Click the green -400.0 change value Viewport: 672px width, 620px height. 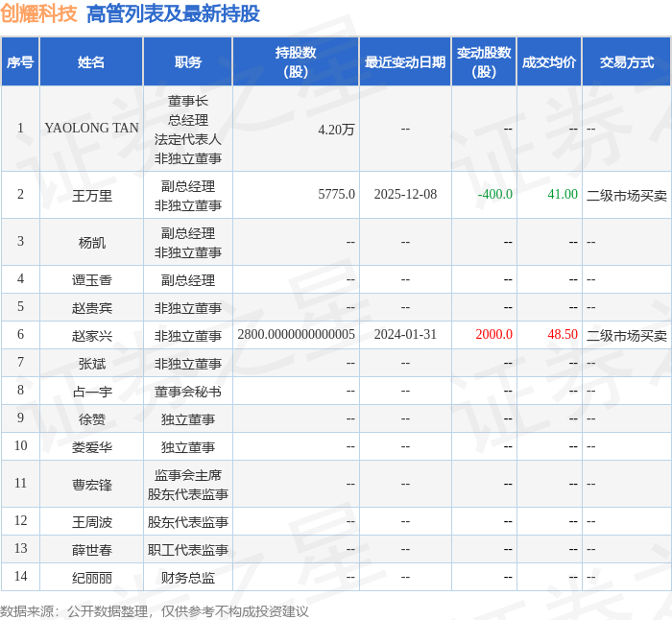click(x=495, y=194)
